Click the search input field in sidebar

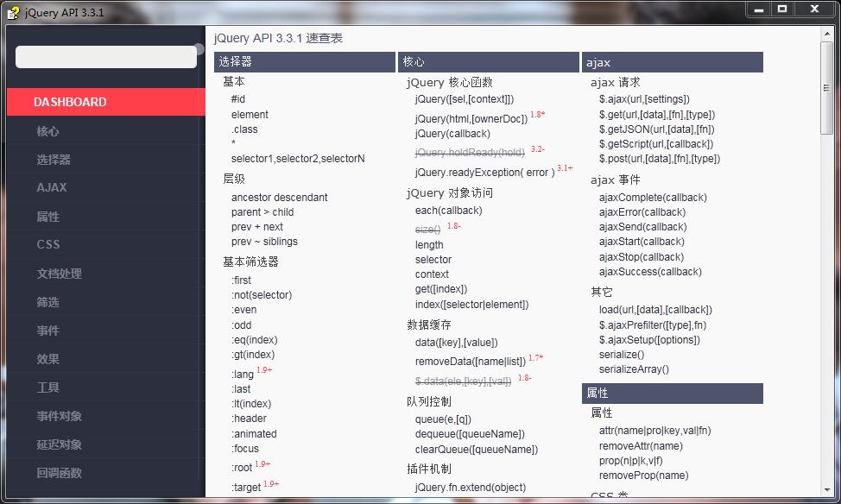point(106,57)
